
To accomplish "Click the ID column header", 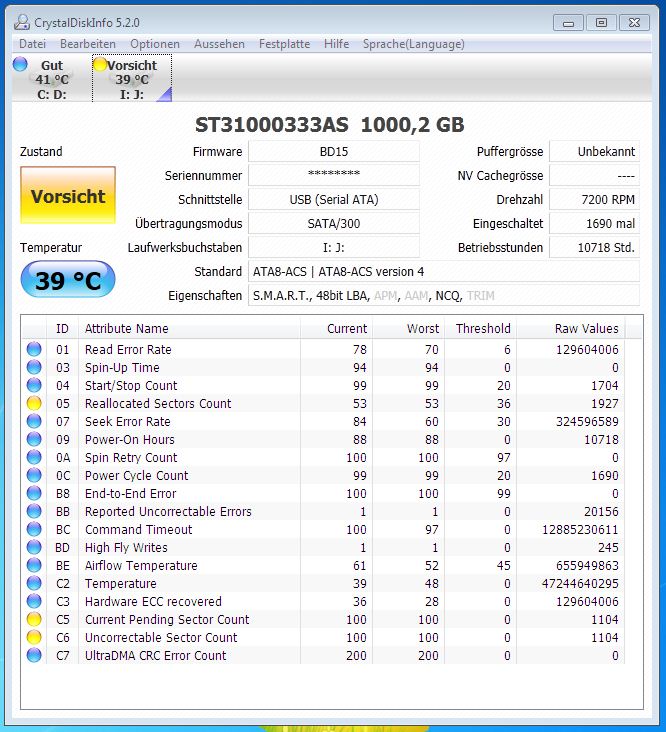I will point(63,328).
